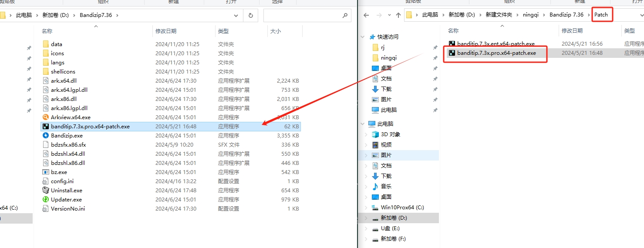Select the Arkview.x64.exe application icon
644x248 pixels.
pos(46,117)
